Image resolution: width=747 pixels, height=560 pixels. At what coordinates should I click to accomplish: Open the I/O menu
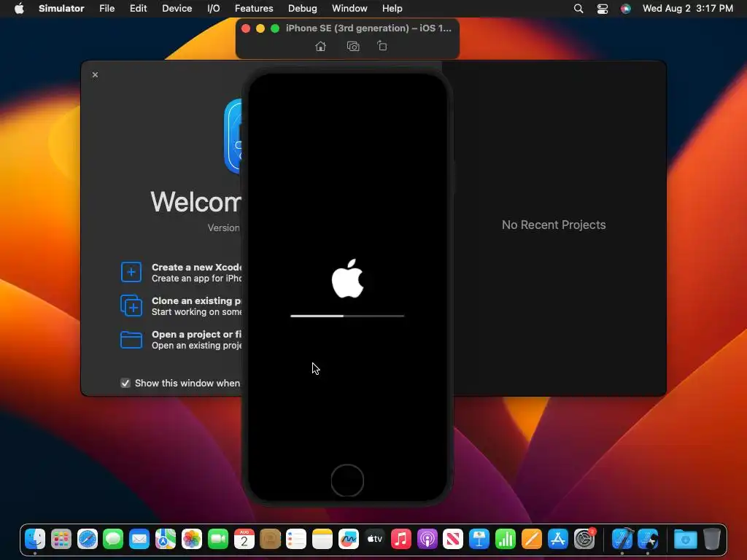(214, 9)
